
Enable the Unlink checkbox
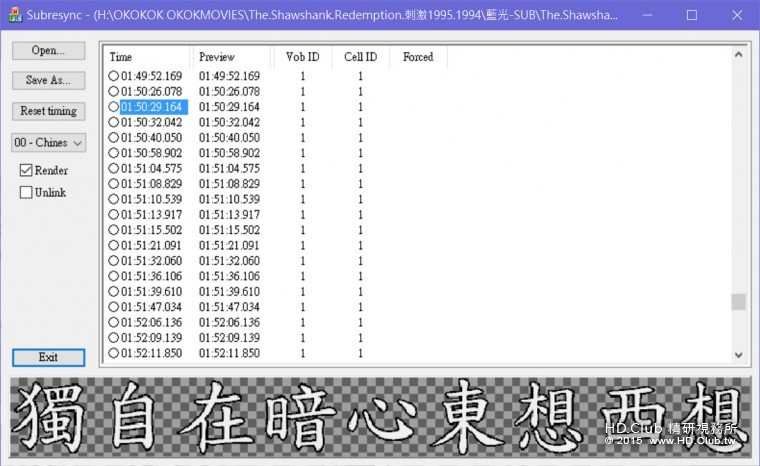[26, 192]
